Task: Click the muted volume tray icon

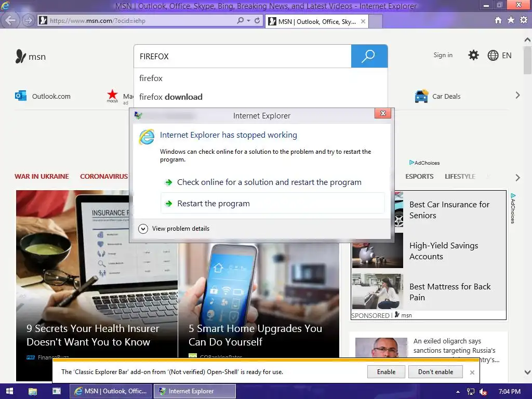Action: click(x=483, y=392)
